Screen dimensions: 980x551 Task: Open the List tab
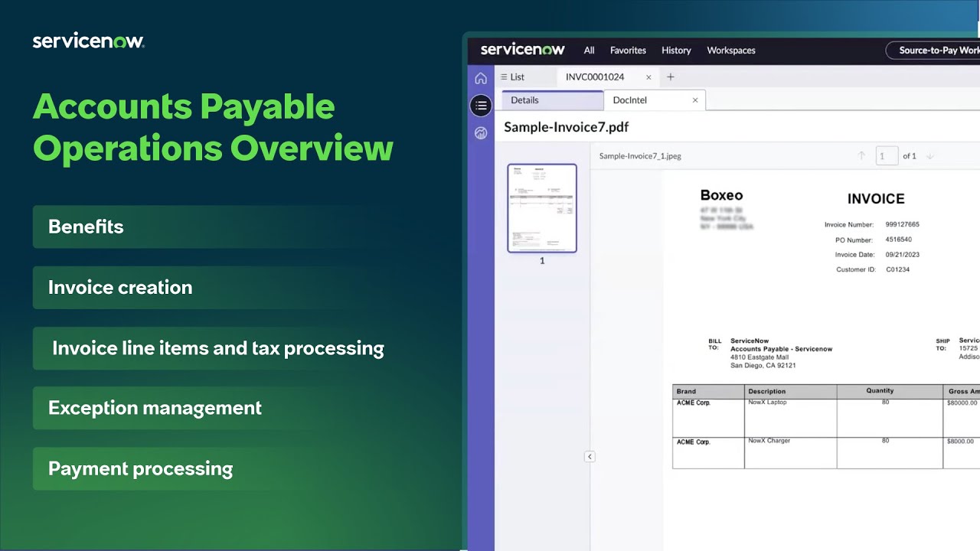[512, 77]
